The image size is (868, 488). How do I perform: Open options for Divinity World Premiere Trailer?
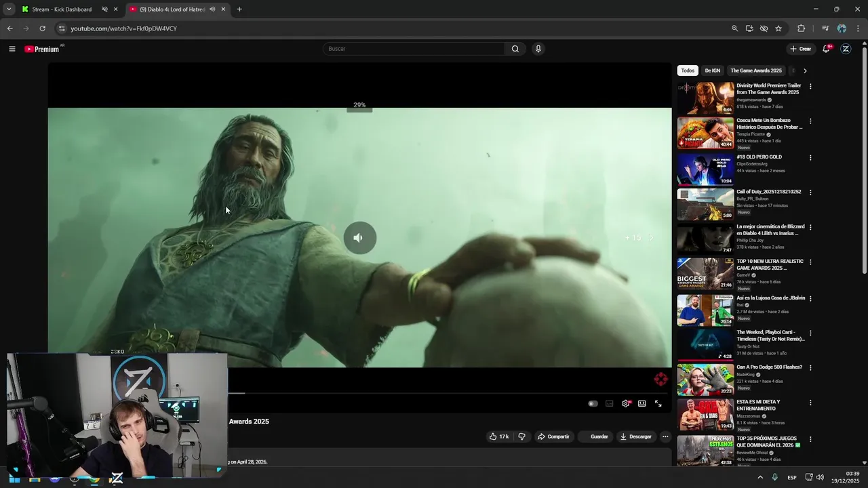[x=810, y=87]
